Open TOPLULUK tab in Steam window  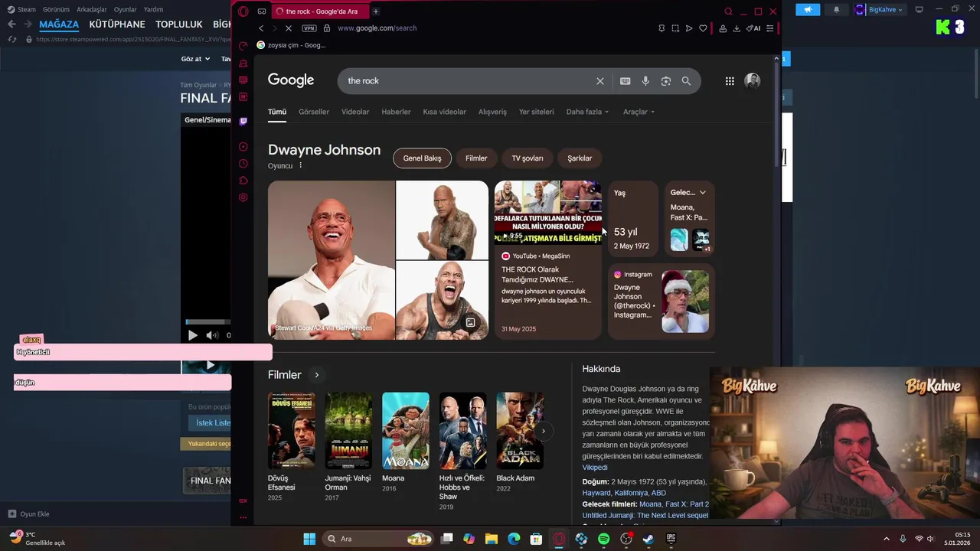tap(179, 24)
